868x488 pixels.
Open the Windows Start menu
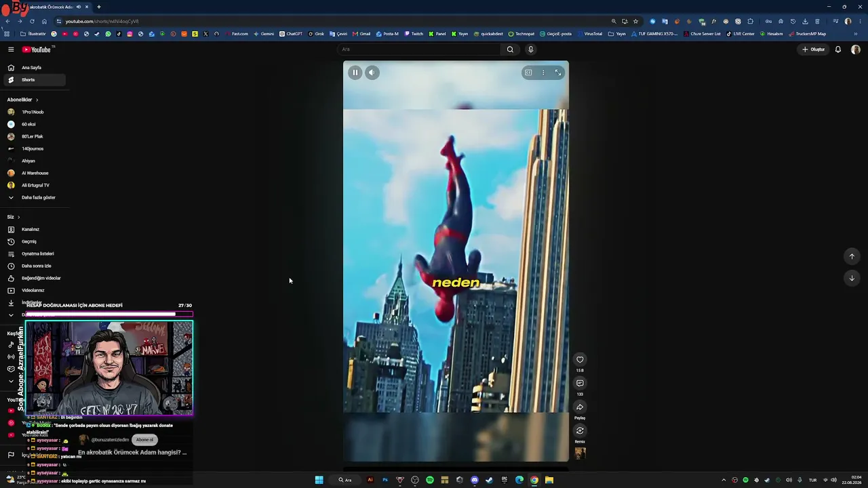click(319, 480)
